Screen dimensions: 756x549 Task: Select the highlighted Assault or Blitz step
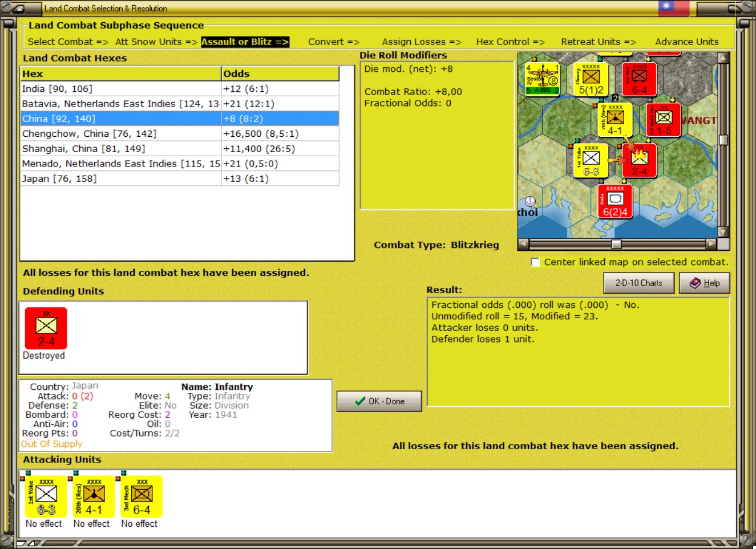click(x=245, y=42)
